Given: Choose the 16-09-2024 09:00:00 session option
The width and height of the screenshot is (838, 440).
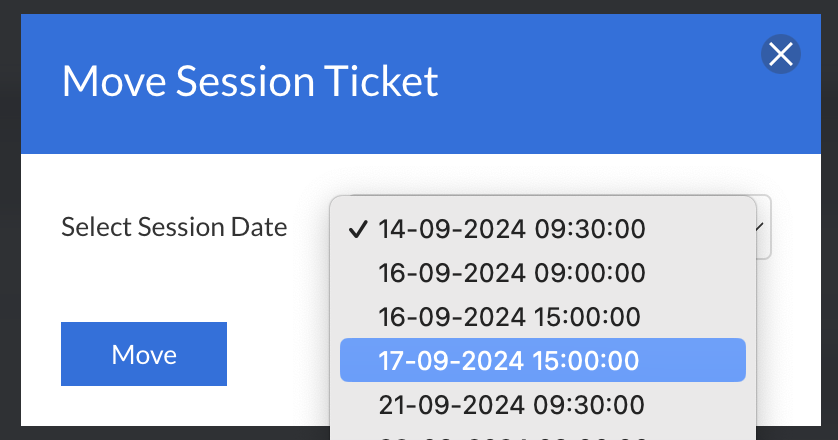Looking at the screenshot, I should [x=511, y=272].
